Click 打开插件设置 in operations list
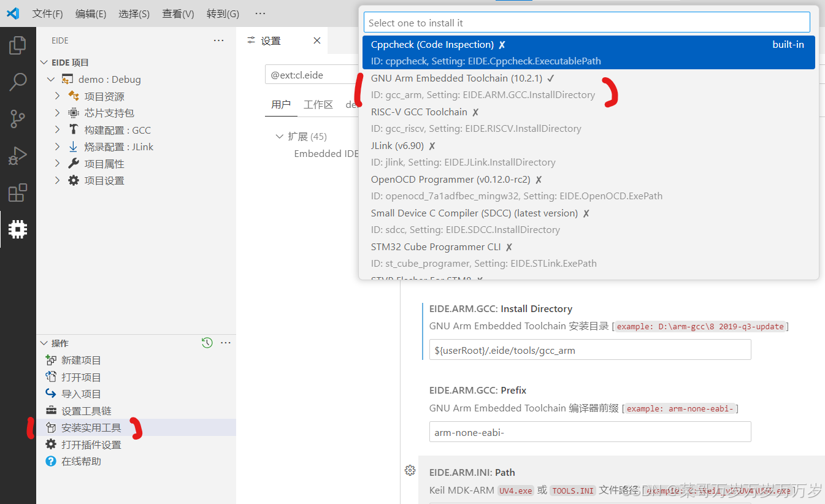This screenshot has height=504, width=825. coord(136,445)
